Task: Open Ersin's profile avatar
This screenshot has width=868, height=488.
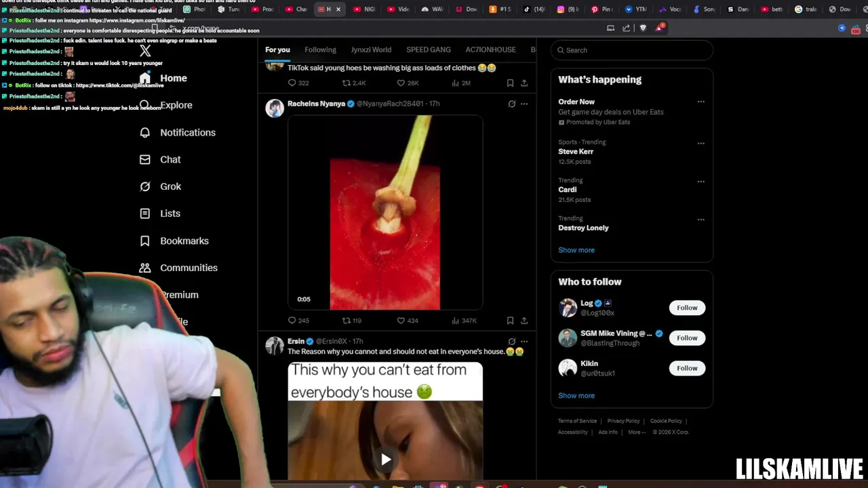Action: 275,346
